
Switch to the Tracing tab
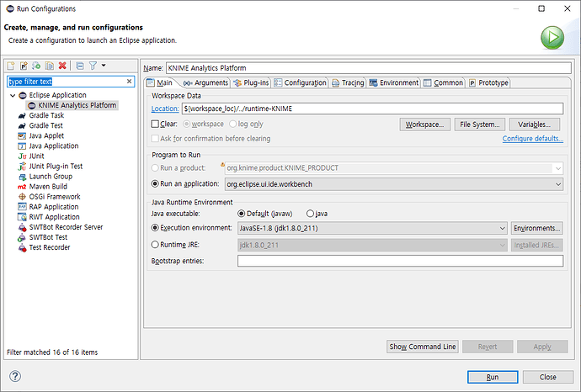348,83
